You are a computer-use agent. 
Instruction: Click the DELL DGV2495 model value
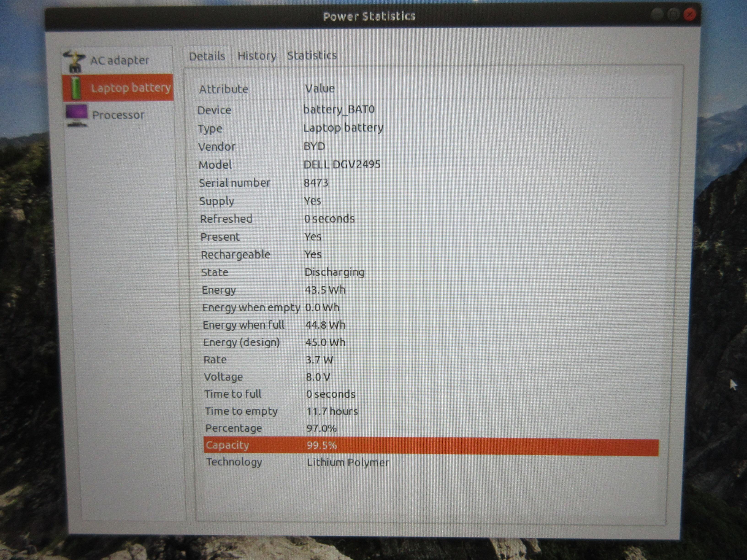click(342, 164)
